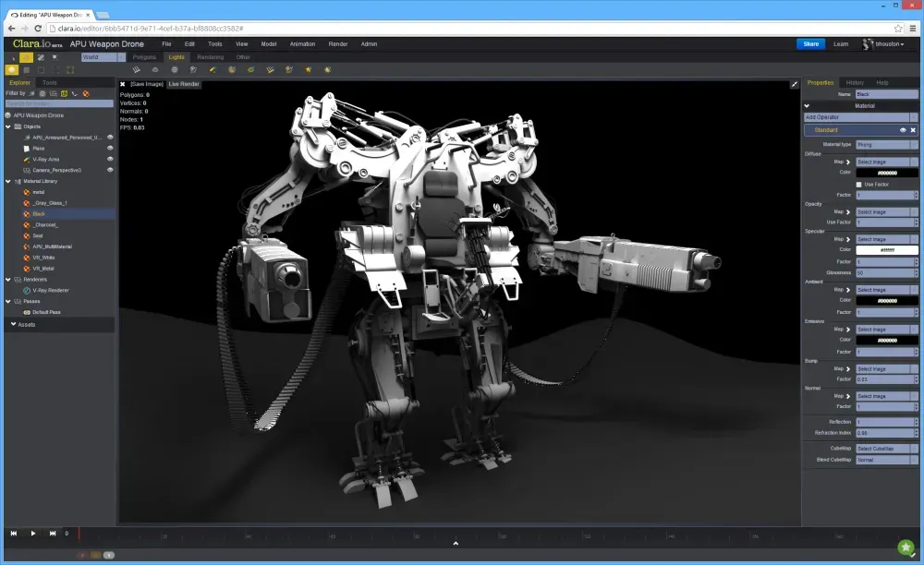Select the Default Pass under Passes
924x565 pixels.
point(48,312)
